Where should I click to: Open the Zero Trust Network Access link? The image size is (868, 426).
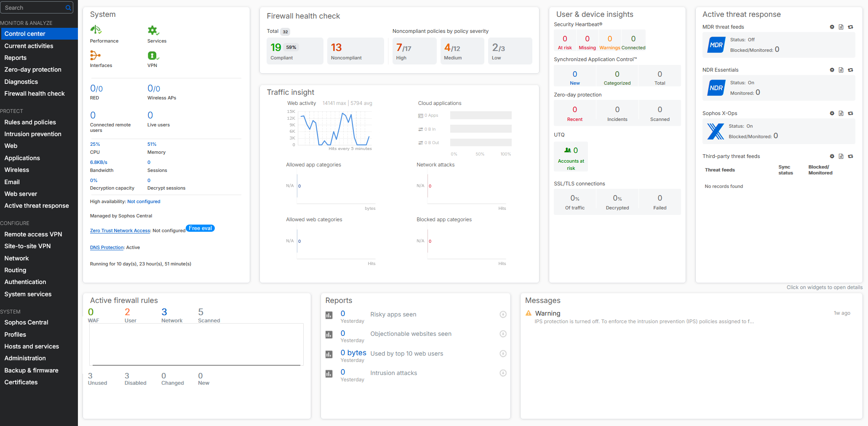click(120, 230)
